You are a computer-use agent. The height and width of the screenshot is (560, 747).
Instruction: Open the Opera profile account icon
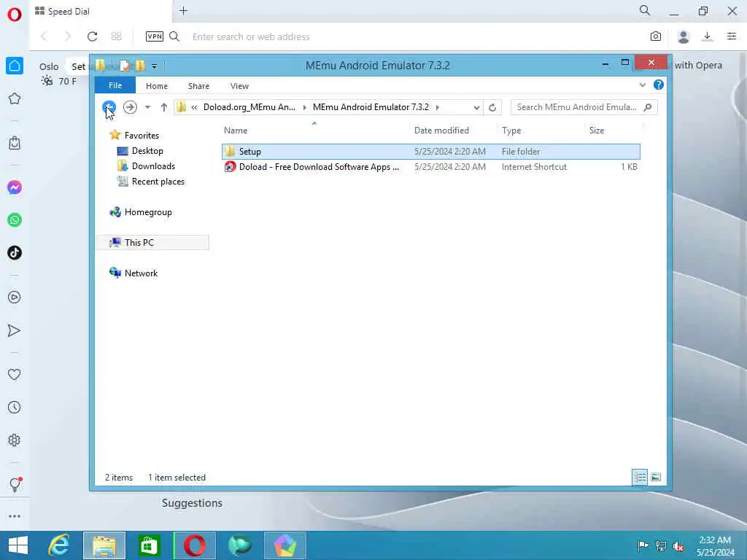(x=683, y=36)
